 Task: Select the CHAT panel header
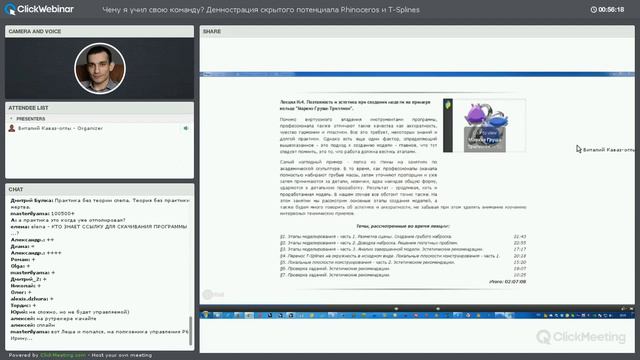(x=99, y=189)
